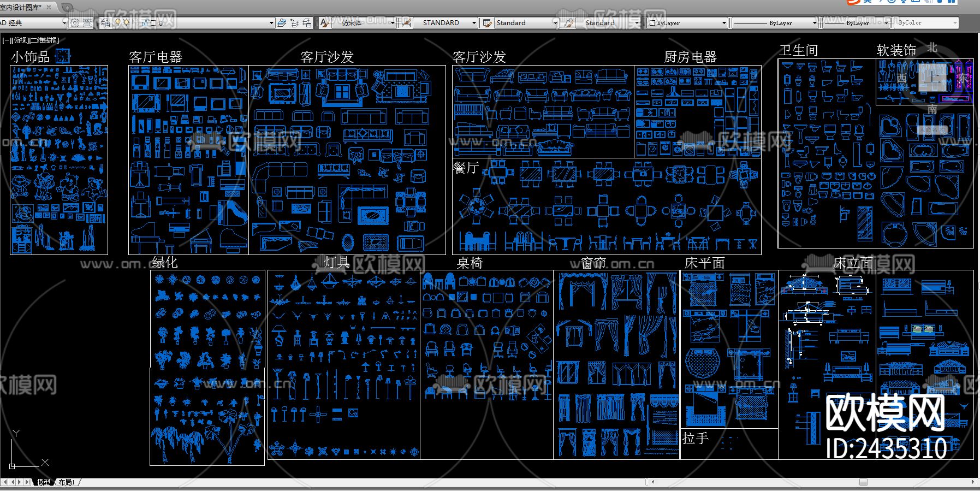980x491 pixels.
Task: Open the Dimension Style icon
Action: [406, 23]
